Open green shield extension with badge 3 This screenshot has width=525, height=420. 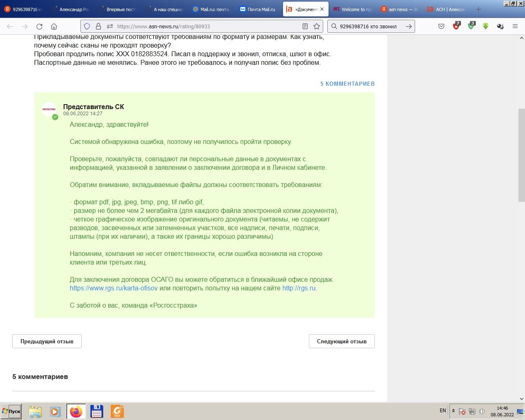tap(471, 26)
